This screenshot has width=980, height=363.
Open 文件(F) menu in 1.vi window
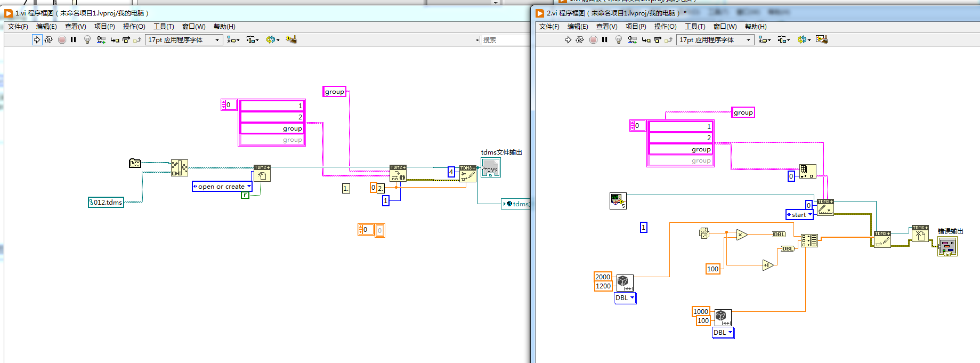18,26
